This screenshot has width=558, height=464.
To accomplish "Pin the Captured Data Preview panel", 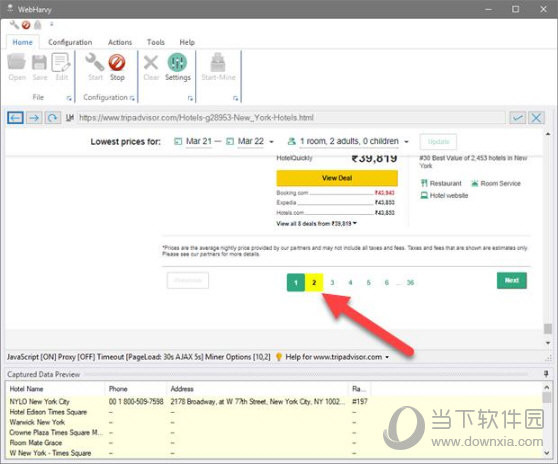I will point(546,374).
